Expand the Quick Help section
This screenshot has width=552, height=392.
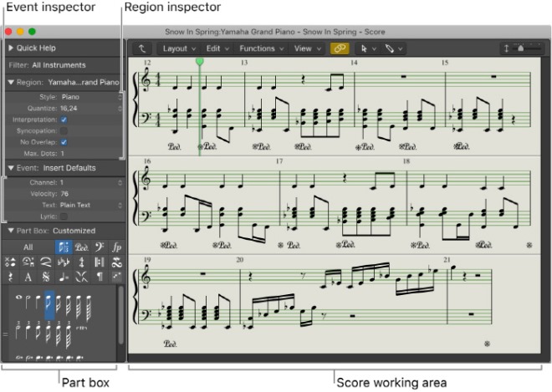[11, 48]
